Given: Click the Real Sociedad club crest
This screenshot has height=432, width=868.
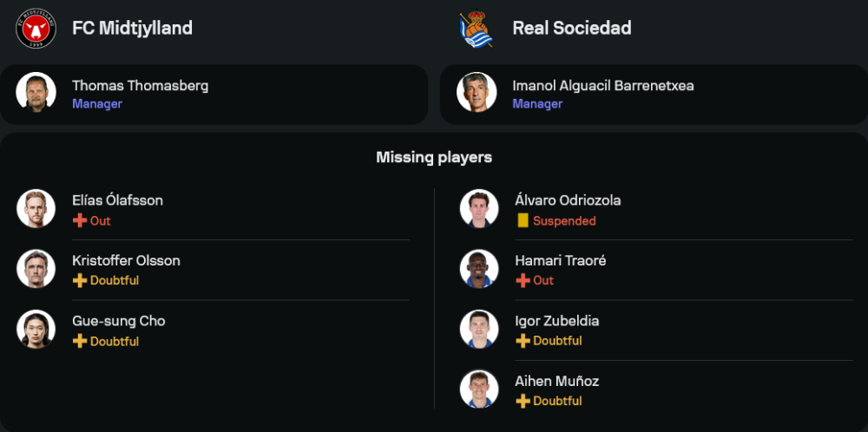Looking at the screenshot, I should (476, 29).
